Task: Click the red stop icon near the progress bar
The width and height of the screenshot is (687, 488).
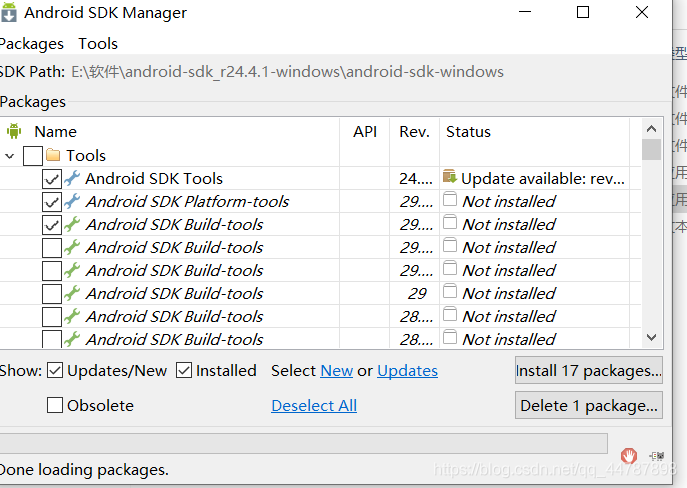Action: pyautogui.click(x=629, y=456)
